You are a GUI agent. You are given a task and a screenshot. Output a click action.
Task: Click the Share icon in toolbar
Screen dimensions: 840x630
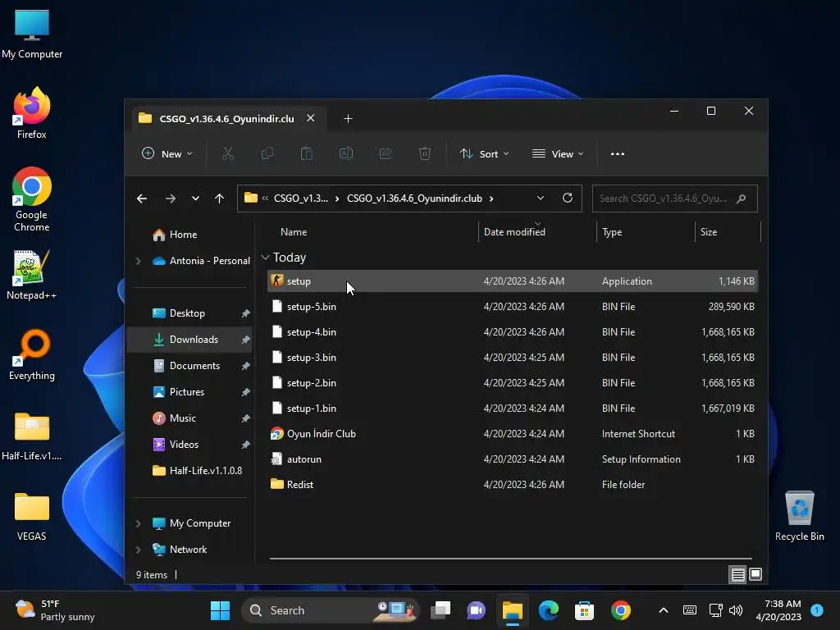coord(386,153)
